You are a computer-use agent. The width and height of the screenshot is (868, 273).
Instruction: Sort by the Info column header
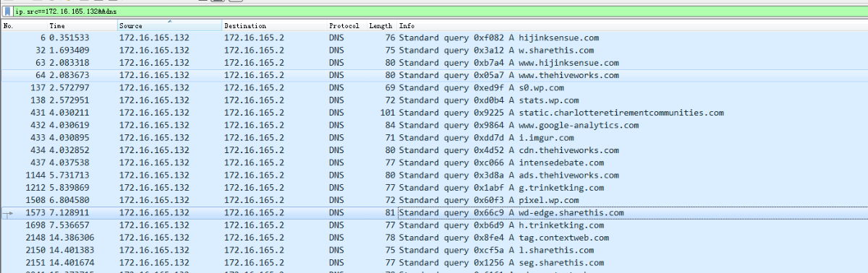631,26
